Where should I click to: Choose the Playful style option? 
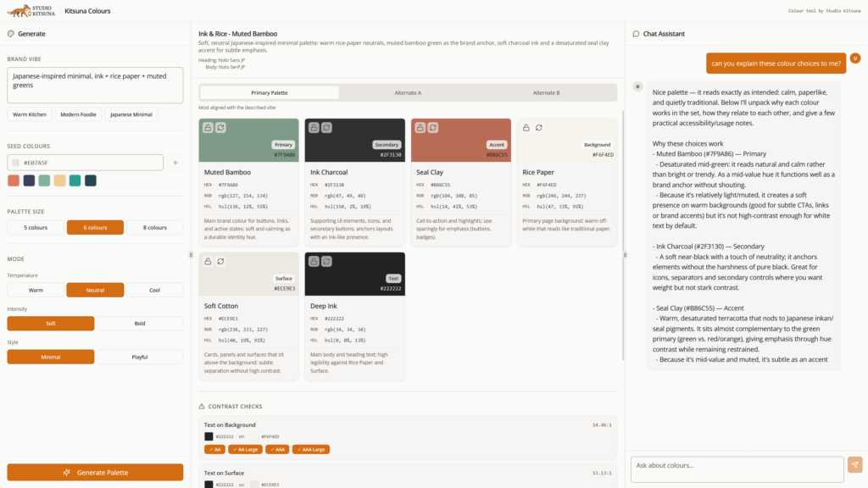139,357
